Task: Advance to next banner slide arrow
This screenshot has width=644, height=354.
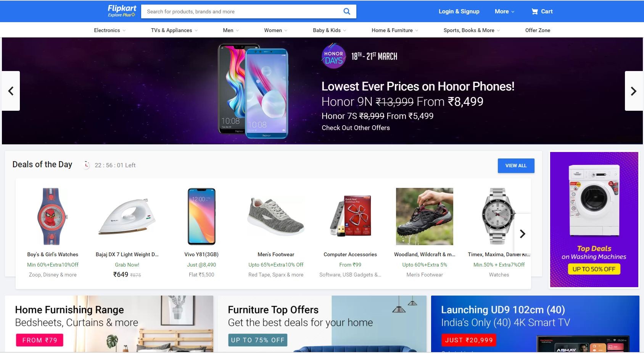Action: click(634, 91)
